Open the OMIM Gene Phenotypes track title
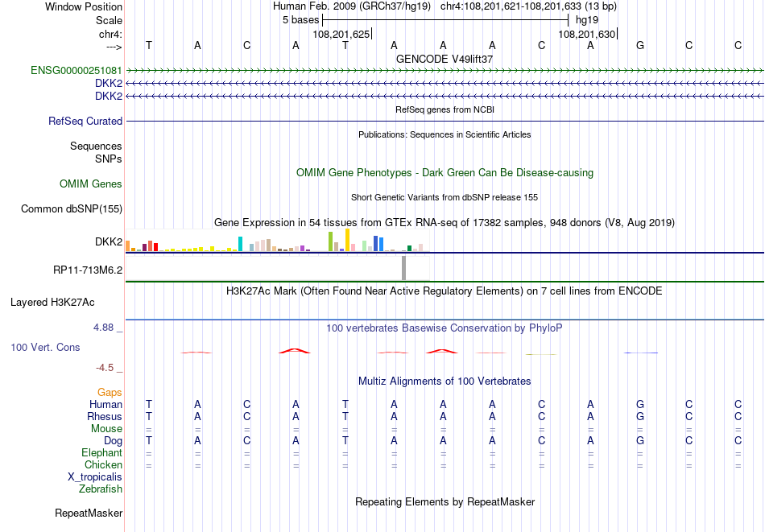 point(445,172)
